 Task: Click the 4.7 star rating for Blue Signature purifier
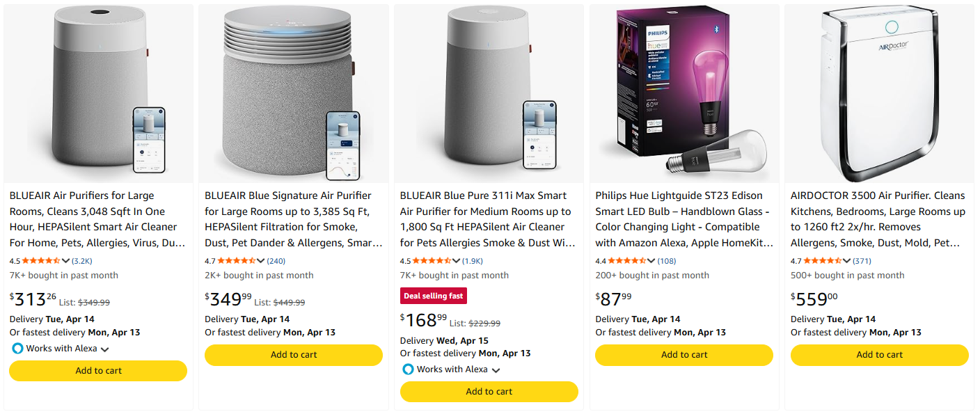tap(236, 260)
